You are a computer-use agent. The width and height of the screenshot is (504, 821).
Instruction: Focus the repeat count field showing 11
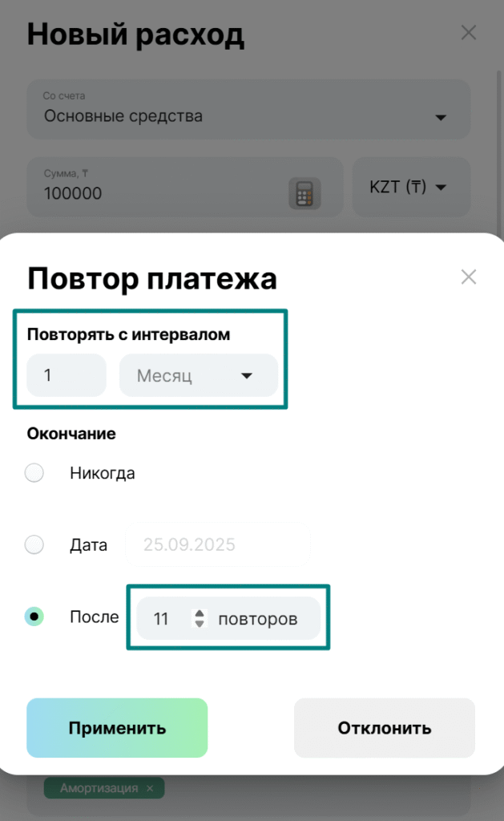(x=163, y=619)
